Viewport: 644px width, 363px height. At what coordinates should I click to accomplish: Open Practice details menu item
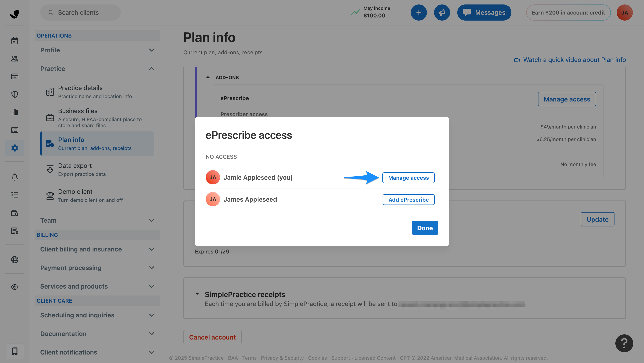[x=97, y=92]
